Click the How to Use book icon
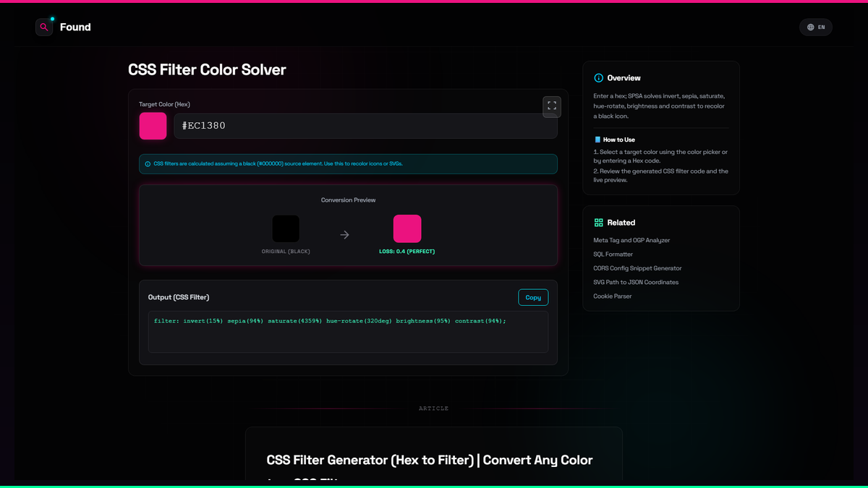Image resolution: width=868 pixels, height=488 pixels. click(597, 140)
